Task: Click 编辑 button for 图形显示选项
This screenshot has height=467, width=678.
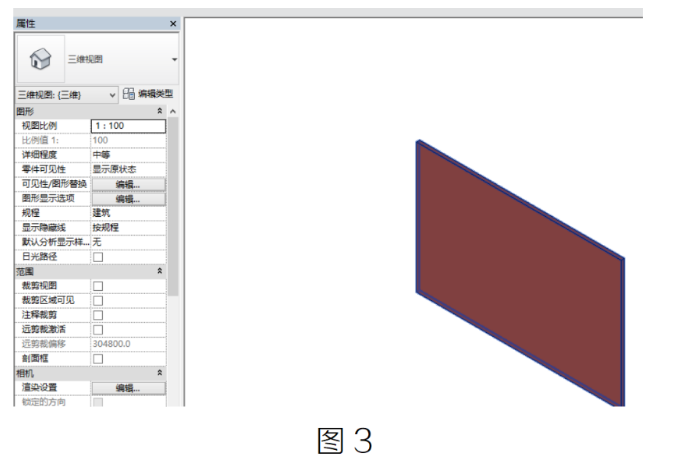Action: (128, 199)
